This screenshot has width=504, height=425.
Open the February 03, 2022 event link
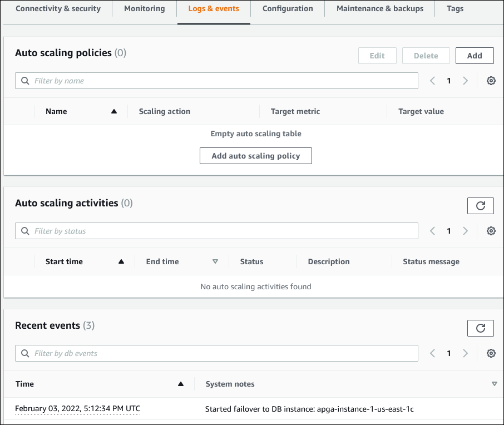click(x=78, y=408)
